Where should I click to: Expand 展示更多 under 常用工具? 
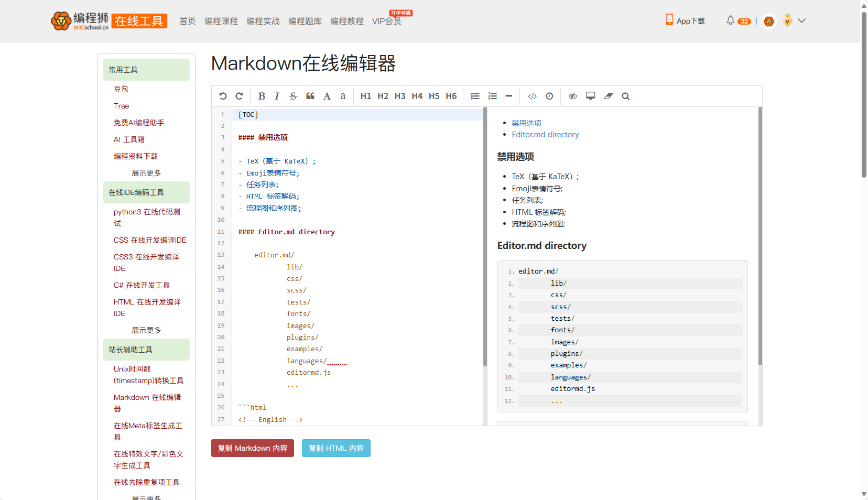[146, 173]
